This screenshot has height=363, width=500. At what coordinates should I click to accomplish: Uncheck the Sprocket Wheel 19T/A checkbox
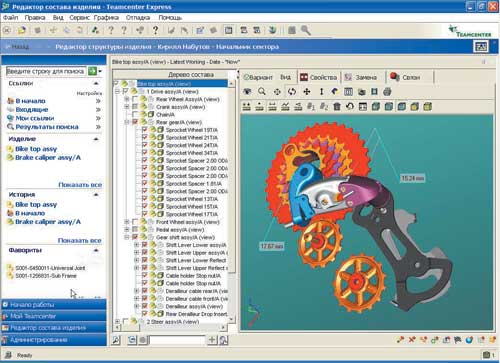click(x=144, y=130)
